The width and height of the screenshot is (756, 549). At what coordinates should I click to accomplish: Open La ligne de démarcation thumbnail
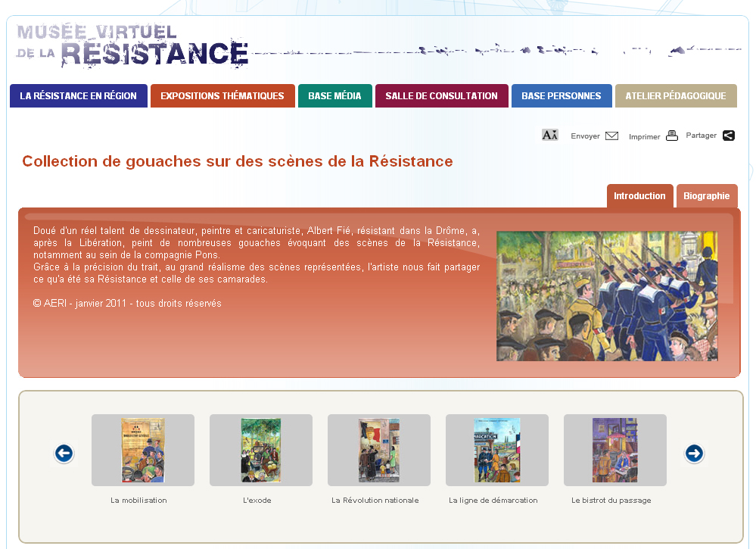[x=497, y=450]
